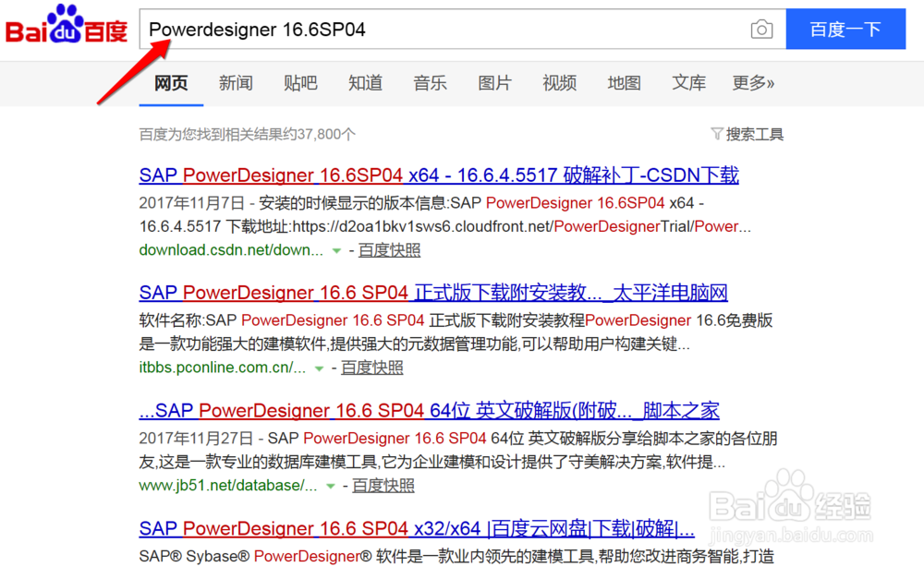This screenshot has height=567, width=924.
Task: Click the download.csdn.net/down... URL
Action: 231,250
